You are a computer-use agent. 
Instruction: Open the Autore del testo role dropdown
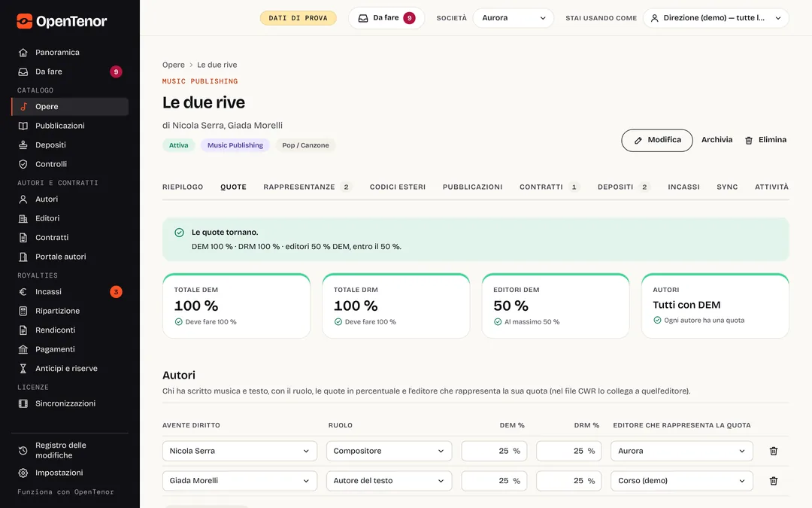coord(389,480)
